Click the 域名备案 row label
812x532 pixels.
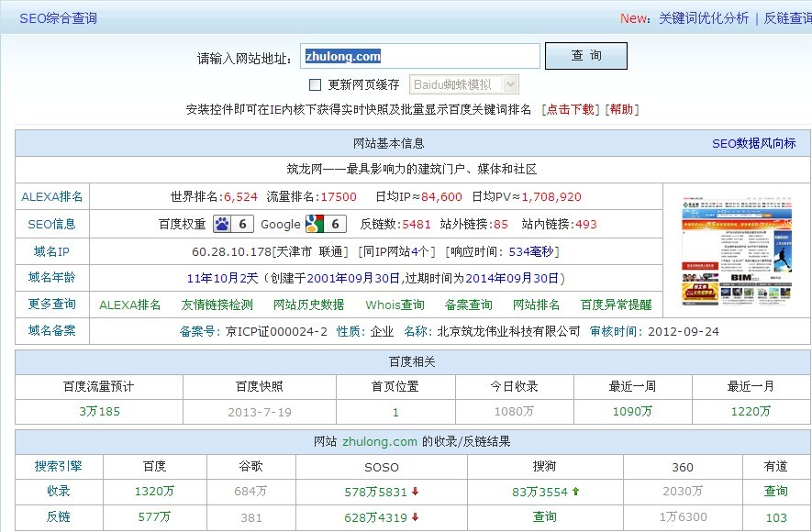[51, 330]
